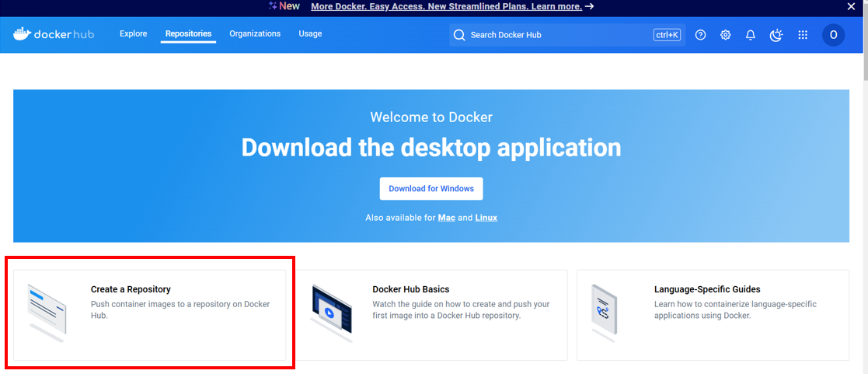Image resolution: width=868 pixels, height=374 pixels.
Task: Toggle the dark mode moon icon
Action: (776, 35)
